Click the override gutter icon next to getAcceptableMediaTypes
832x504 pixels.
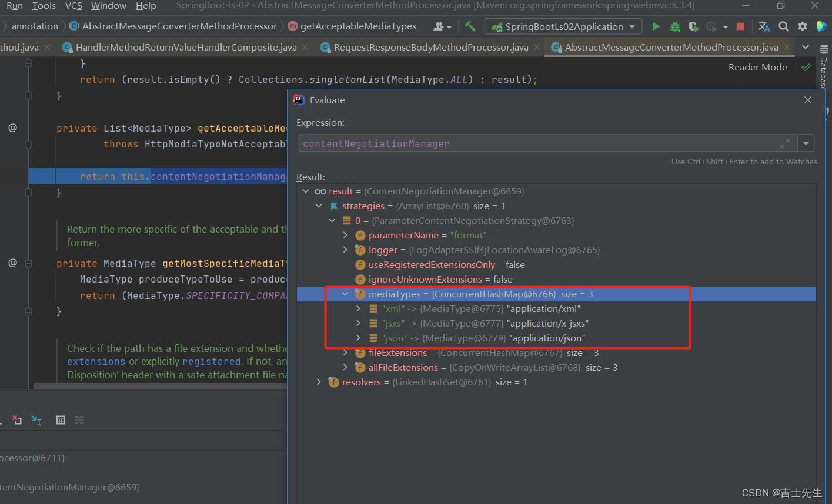pyautogui.click(x=12, y=127)
